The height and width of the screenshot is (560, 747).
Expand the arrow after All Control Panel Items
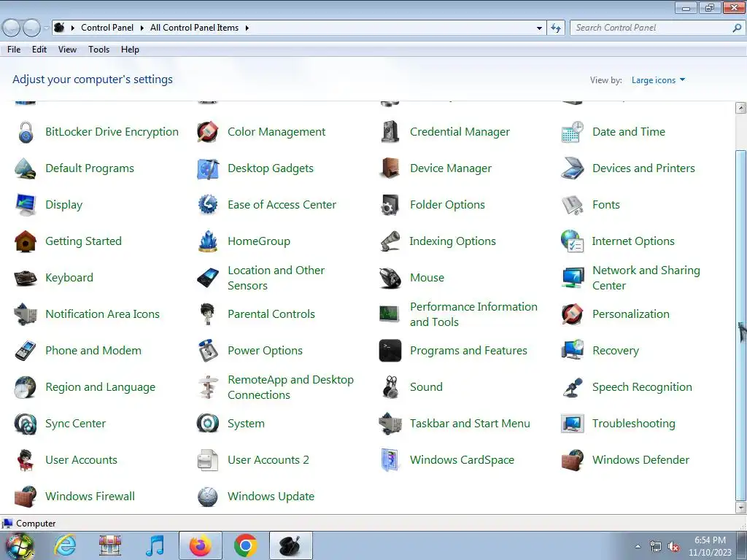[247, 28]
